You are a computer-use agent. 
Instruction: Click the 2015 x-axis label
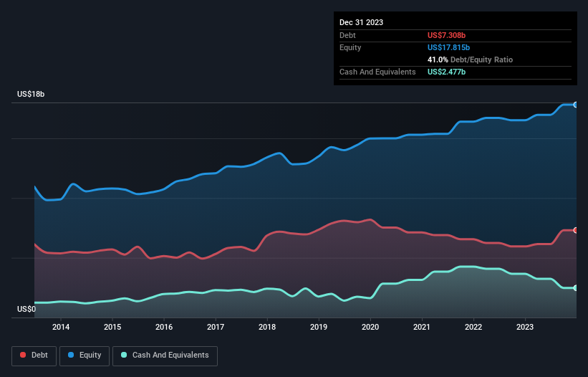tap(112, 327)
